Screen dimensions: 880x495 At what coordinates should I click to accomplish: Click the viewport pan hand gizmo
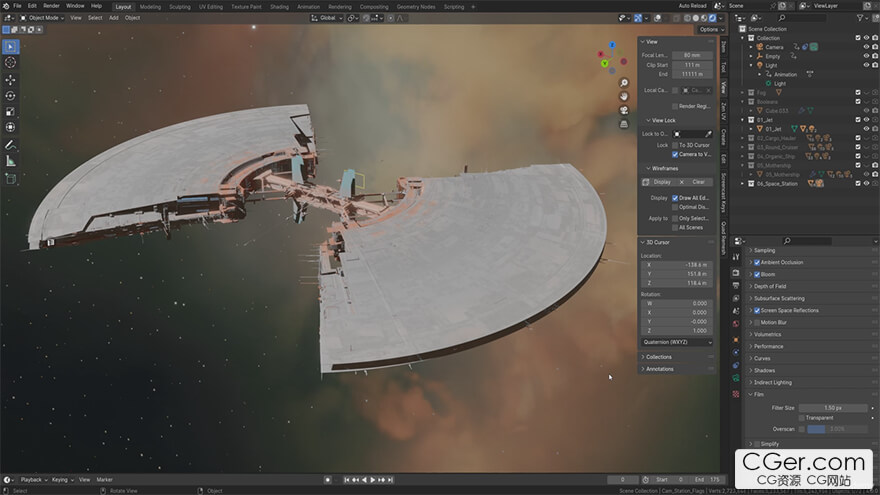click(x=624, y=97)
